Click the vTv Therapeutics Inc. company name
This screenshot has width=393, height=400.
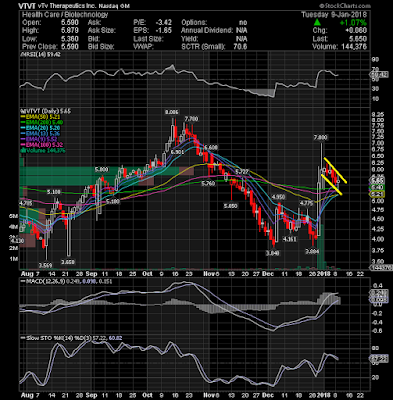point(67,6)
